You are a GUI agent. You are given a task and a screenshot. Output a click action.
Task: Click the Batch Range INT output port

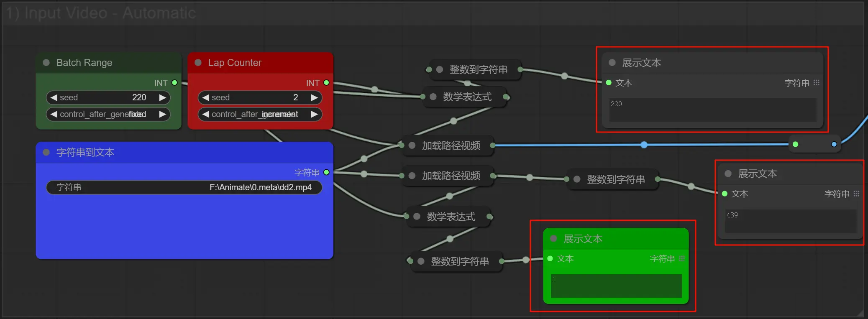pos(174,83)
